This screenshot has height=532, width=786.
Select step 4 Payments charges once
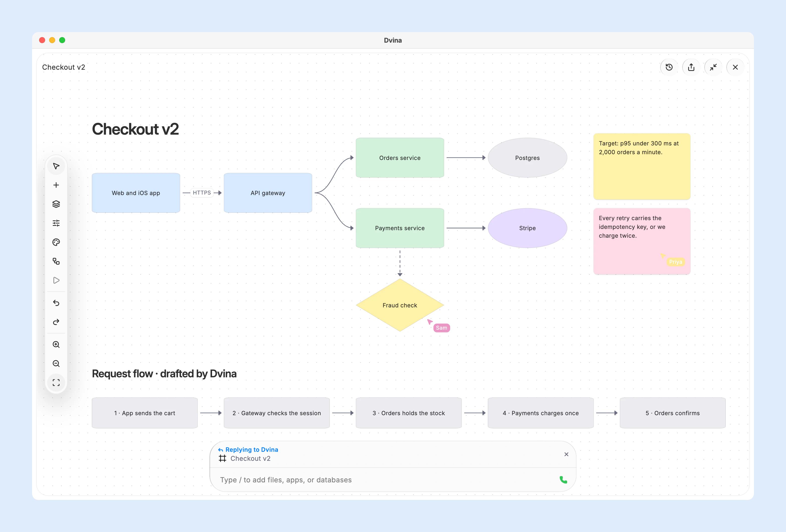tap(540, 413)
